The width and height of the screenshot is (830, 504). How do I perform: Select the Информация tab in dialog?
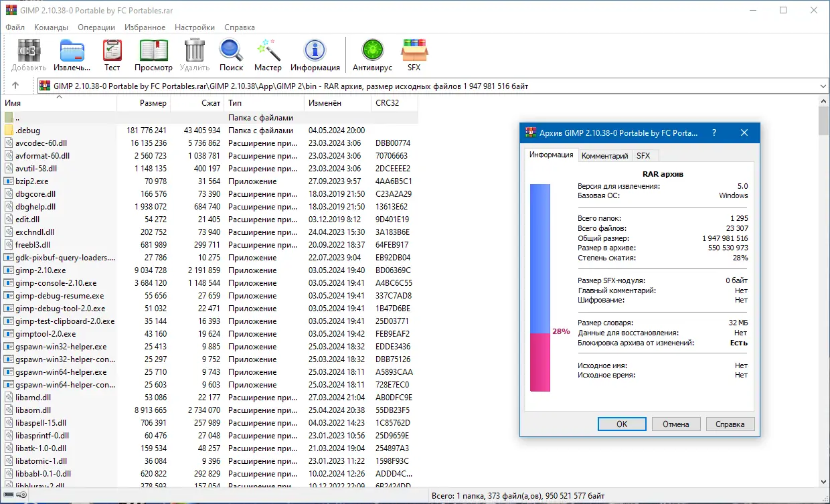[551, 155]
